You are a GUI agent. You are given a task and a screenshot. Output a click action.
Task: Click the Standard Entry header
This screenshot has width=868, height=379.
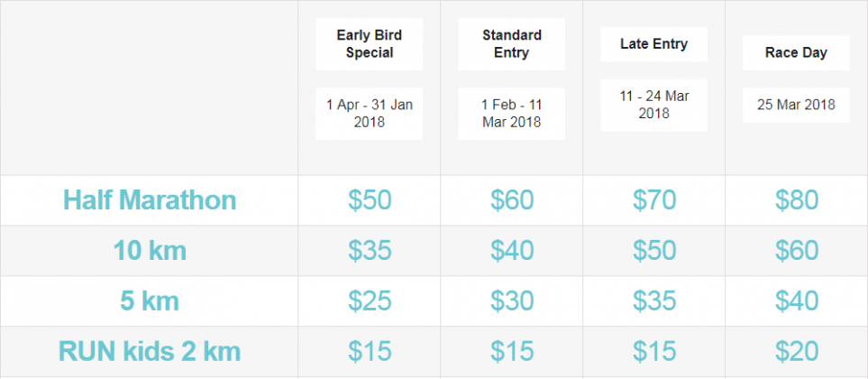(512, 44)
